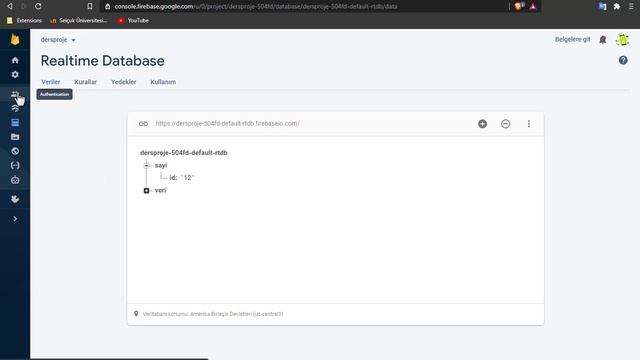Open Selçuk Üniversitesi bookmark
Viewport: 640px width, 360px height.
click(78, 20)
